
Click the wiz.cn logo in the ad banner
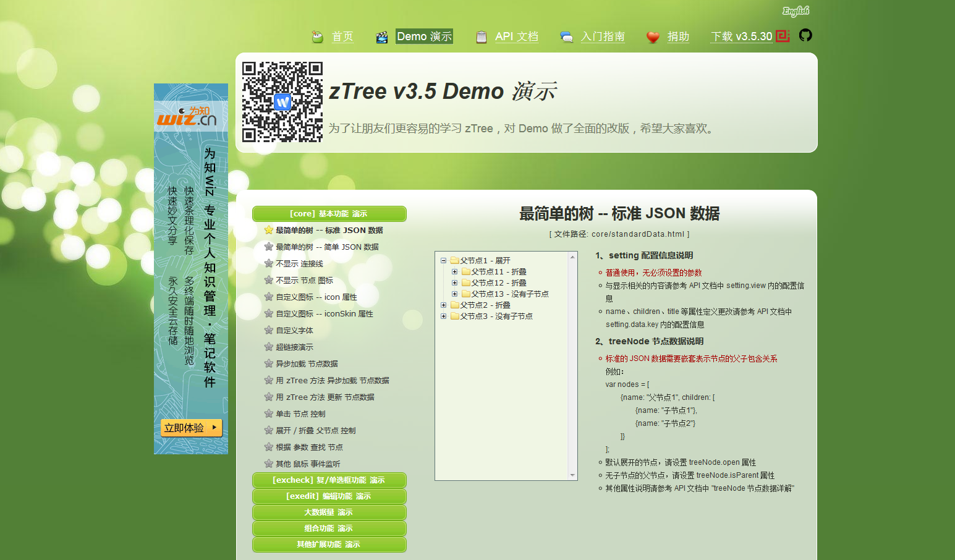187,116
